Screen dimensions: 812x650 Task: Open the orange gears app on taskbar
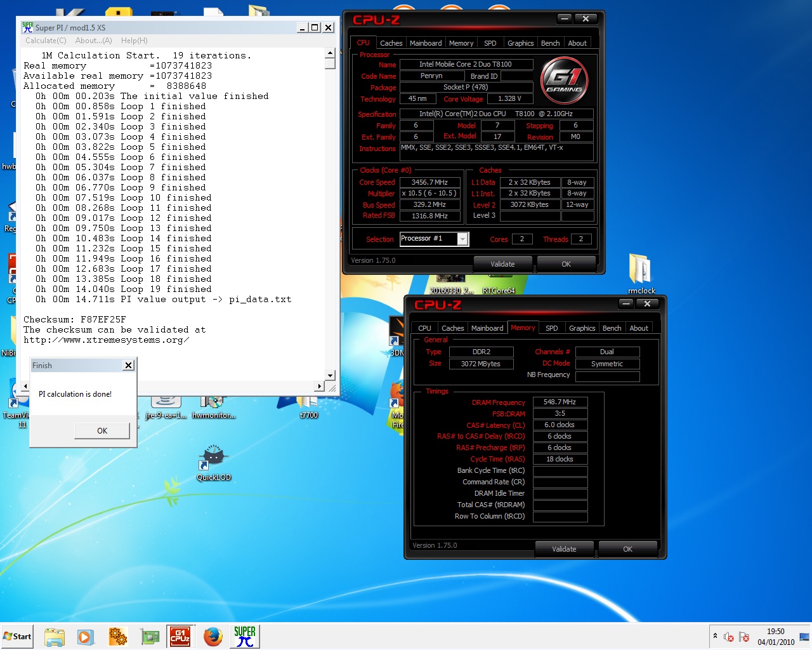click(118, 637)
